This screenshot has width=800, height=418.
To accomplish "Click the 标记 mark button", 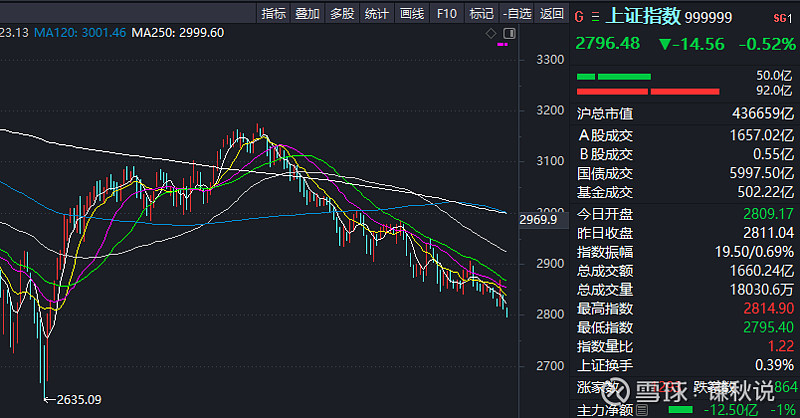I will pos(481,13).
